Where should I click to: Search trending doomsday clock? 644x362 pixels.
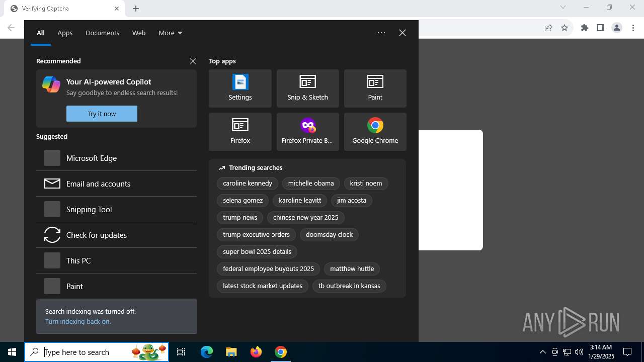[329, 235]
